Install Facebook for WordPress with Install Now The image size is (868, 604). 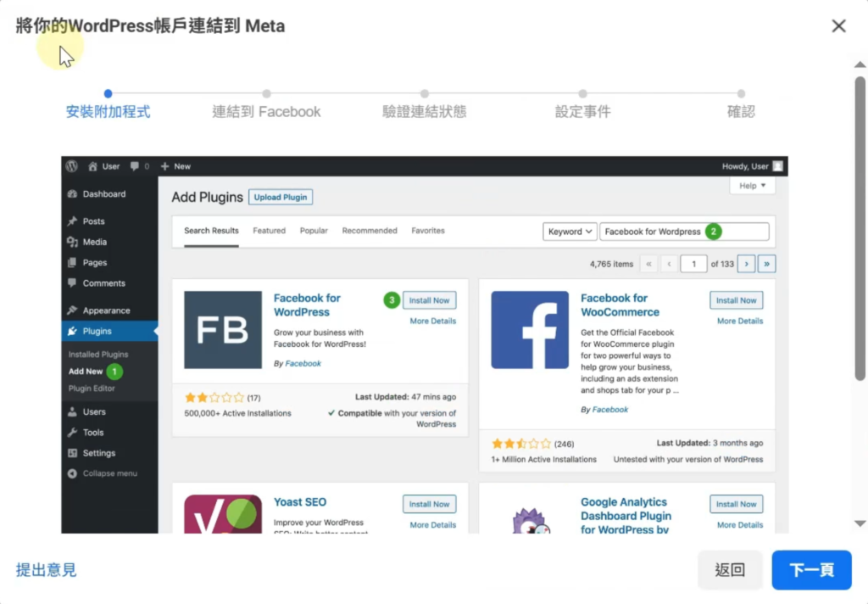[429, 300]
